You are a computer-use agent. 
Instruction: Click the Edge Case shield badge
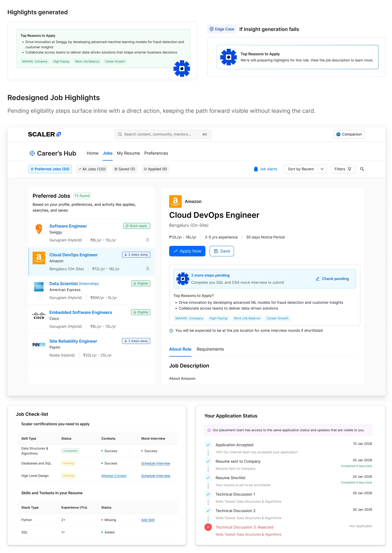click(x=222, y=29)
